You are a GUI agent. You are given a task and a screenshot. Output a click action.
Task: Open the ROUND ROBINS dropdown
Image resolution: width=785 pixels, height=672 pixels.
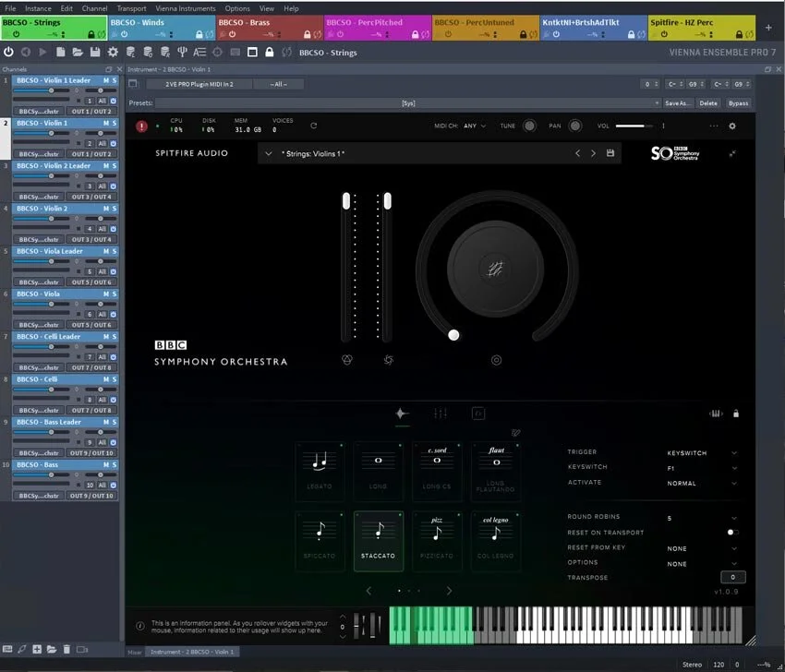(x=701, y=519)
